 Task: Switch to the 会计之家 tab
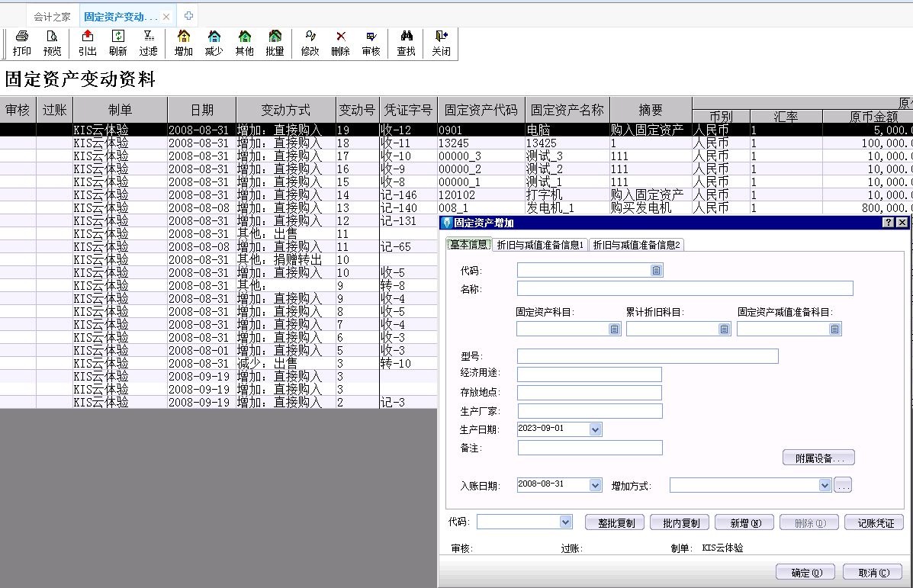pos(52,17)
